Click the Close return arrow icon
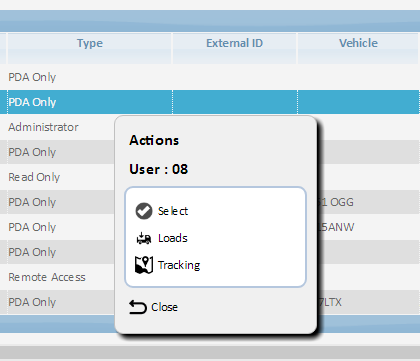Screen dimensions: 420x361 (138, 307)
